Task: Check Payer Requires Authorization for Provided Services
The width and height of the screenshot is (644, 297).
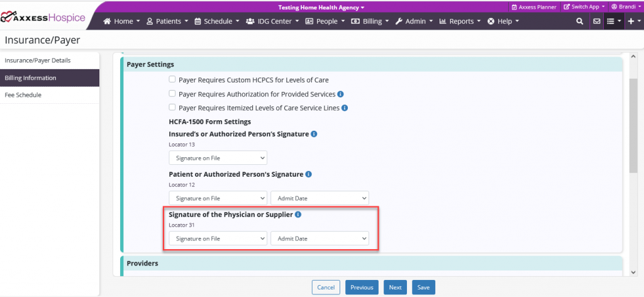Action: point(172,94)
